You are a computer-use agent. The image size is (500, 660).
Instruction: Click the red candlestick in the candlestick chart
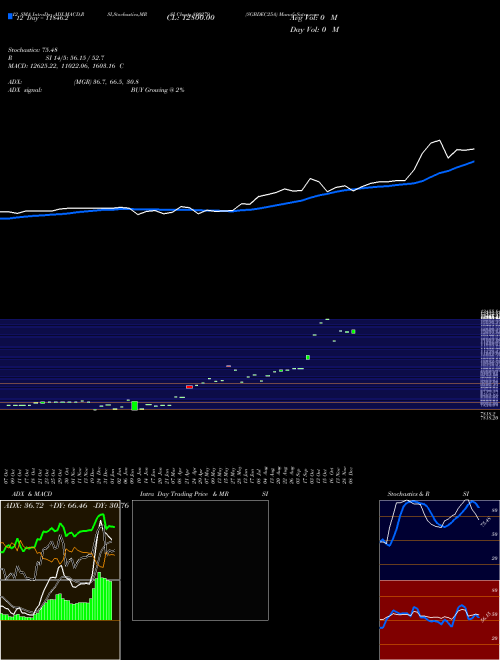click(189, 387)
